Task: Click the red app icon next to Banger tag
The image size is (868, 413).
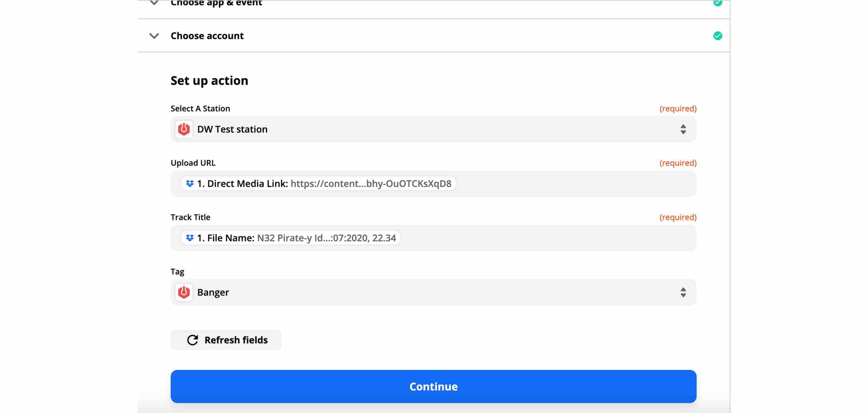Action: [184, 292]
